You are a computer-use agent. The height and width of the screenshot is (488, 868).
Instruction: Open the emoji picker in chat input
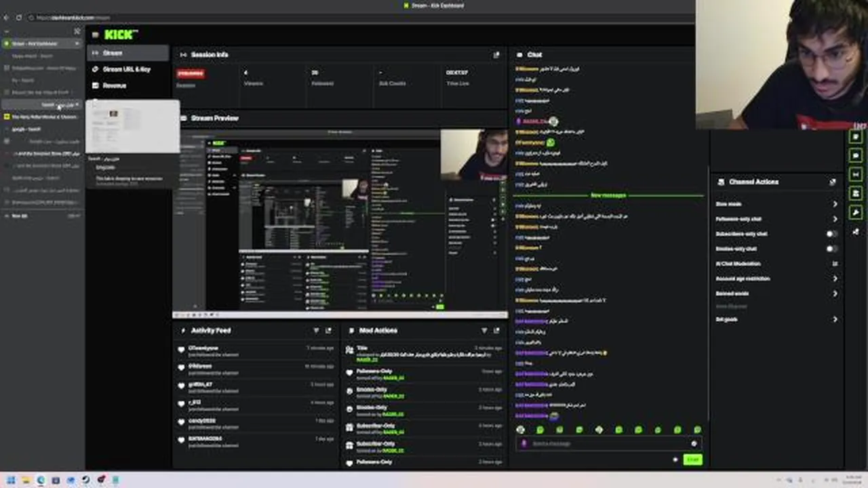click(x=694, y=444)
